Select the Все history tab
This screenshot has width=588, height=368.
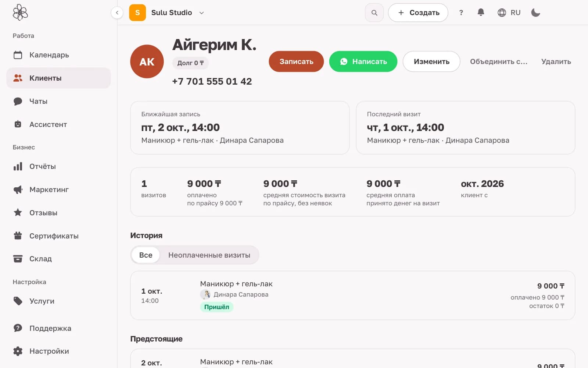(x=146, y=255)
